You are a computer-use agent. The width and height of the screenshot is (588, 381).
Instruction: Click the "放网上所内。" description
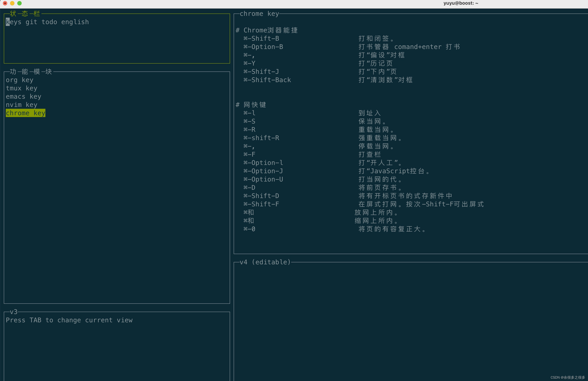376,213
